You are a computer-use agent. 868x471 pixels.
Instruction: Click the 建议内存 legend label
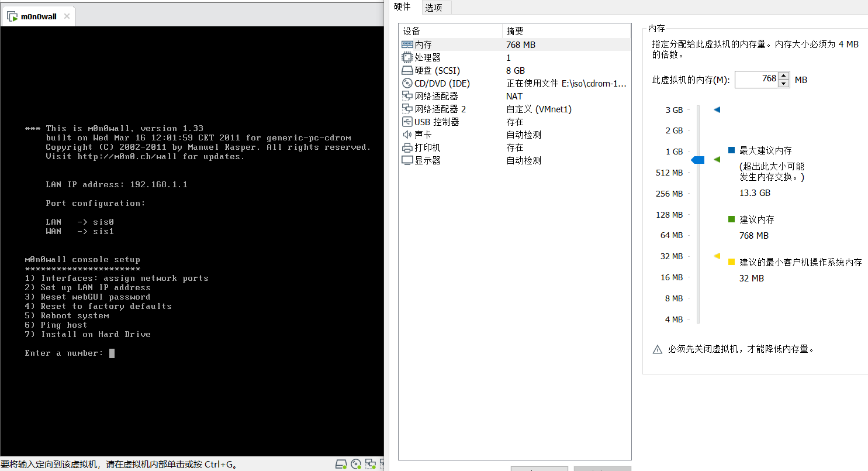757,219
